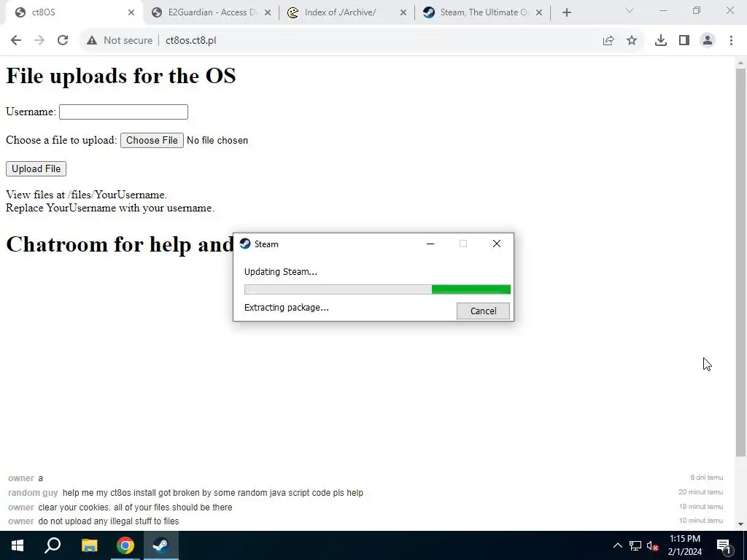Screen dimensions: 747x560
Task: Cancel the Steam update
Action: 483,311
